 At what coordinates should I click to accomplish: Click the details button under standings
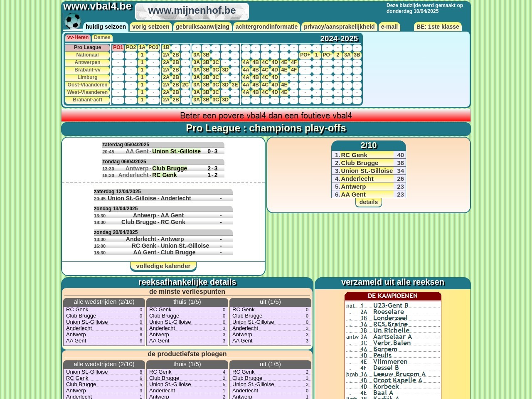pos(369,202)
